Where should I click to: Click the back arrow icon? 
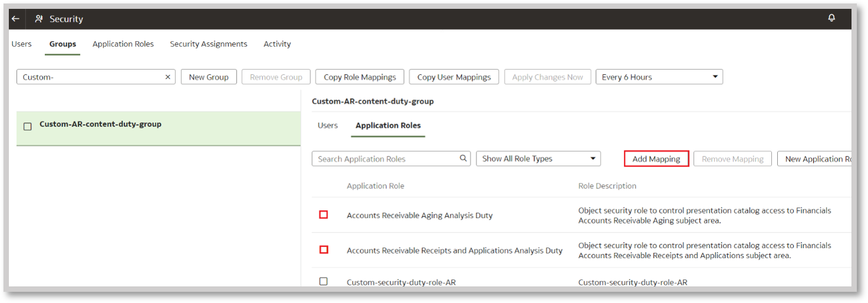coord(16,19)
